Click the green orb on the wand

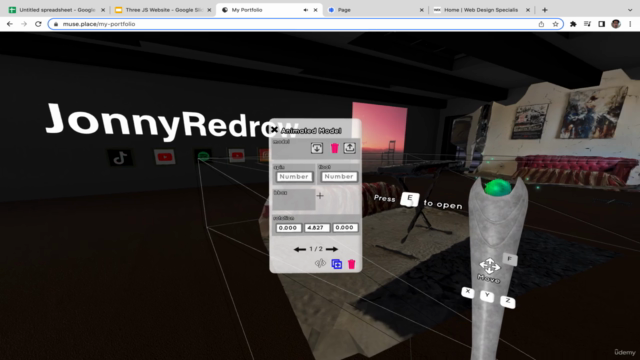497,188
